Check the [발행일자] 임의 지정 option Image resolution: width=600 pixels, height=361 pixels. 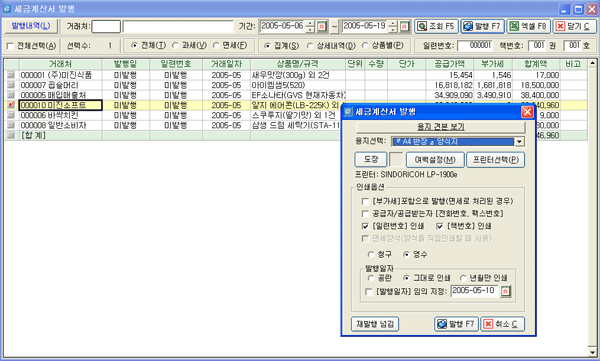[369, 292]
